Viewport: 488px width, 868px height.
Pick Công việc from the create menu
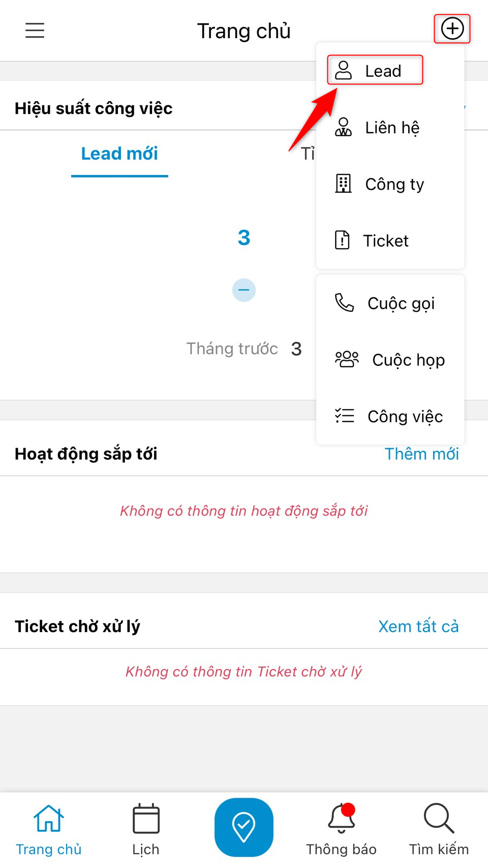tap(405, 416)
